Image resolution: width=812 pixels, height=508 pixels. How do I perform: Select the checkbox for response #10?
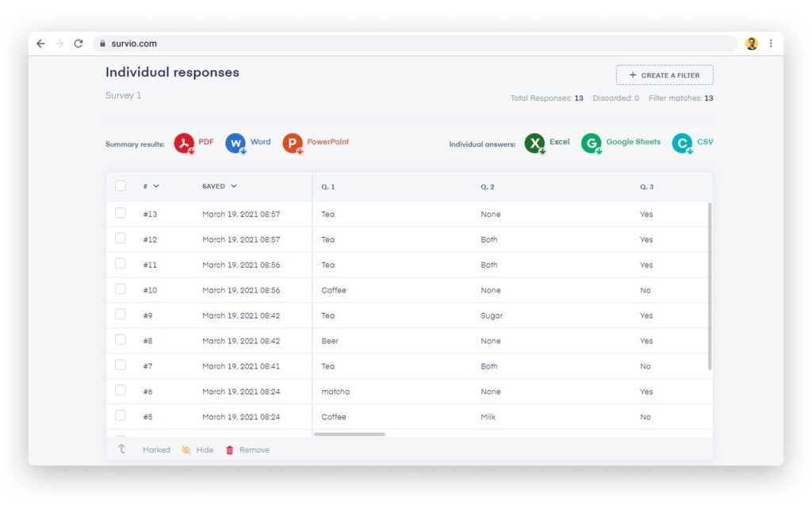coord(121,289)
